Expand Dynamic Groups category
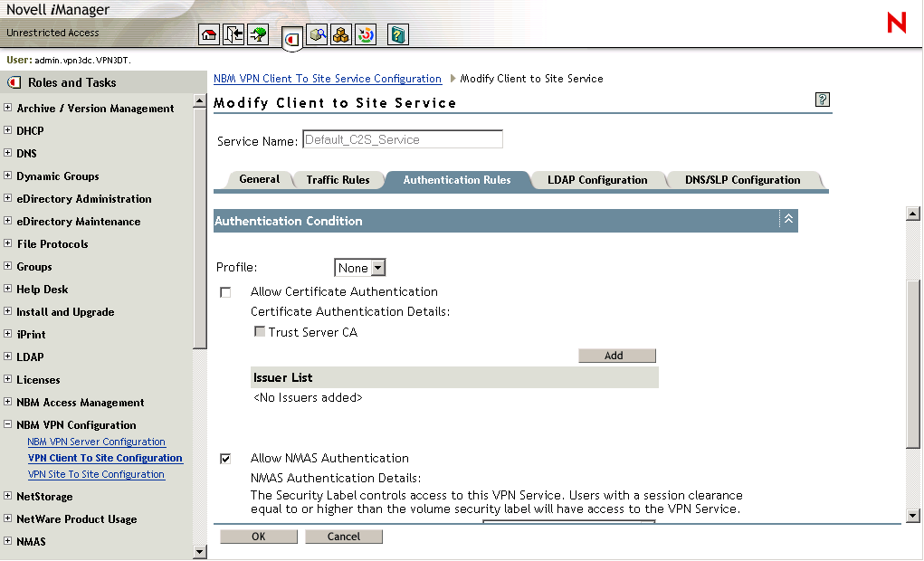 (7, 175)
